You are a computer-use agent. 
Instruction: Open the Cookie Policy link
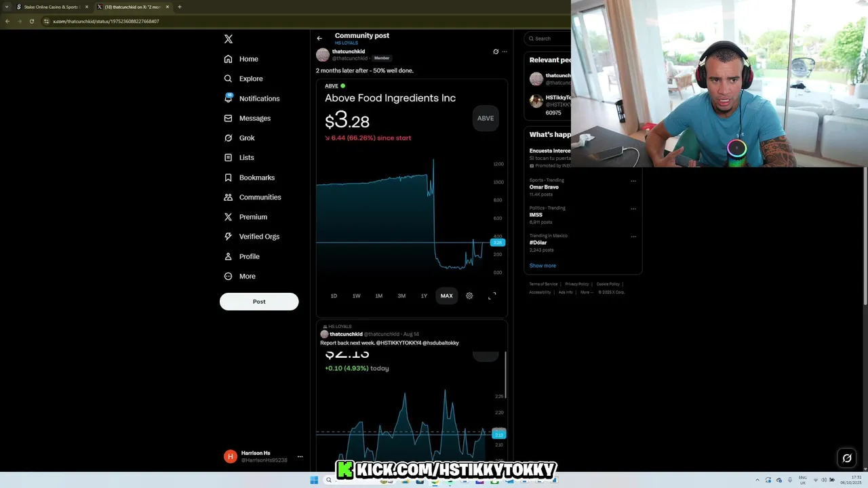pos(608,284)
